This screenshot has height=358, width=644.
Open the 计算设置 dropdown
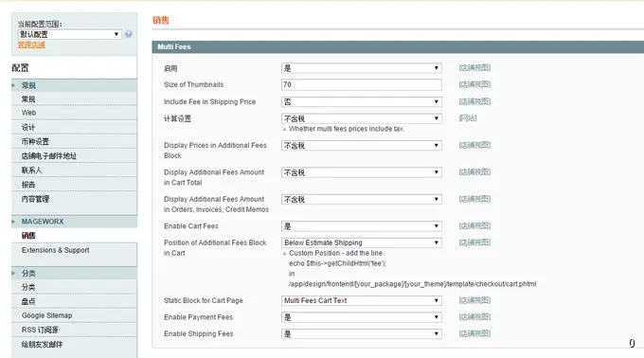tap(362, 118)
